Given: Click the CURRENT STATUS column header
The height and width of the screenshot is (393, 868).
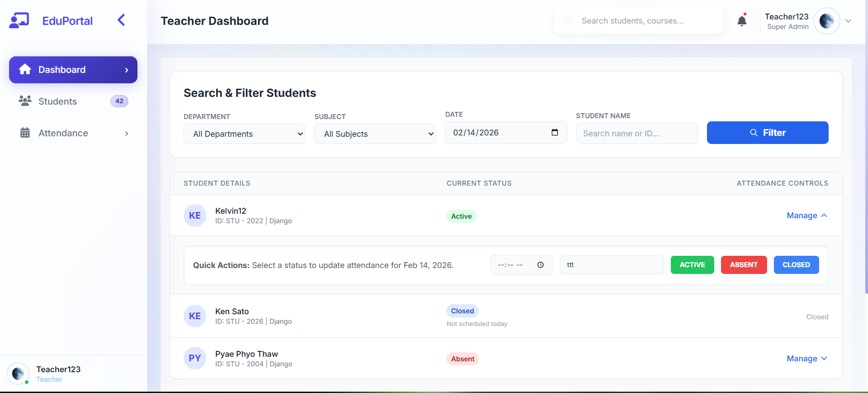Looking at the screenshot, I should tap(479, 183).
